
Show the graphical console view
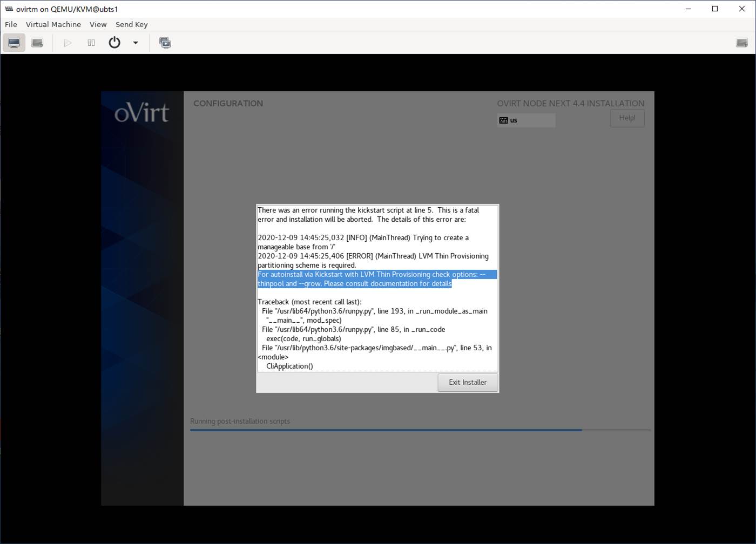pyautogui.click(x=14, y=43)
